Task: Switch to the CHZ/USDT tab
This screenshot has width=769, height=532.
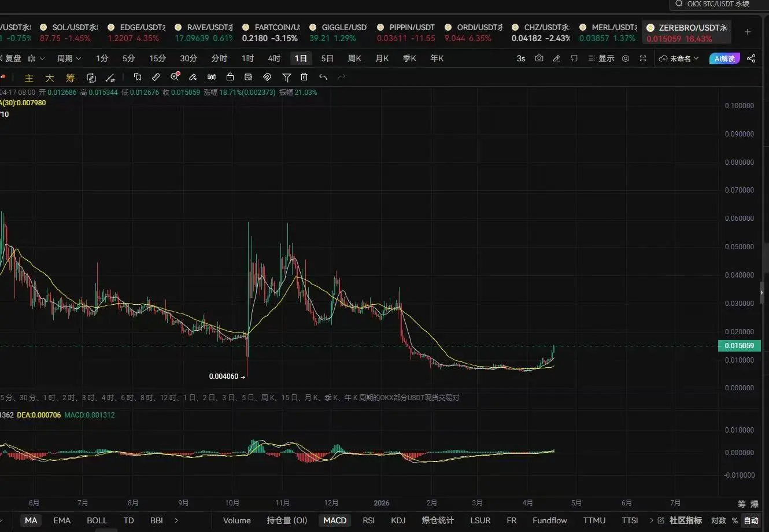Action: point(540,33)
